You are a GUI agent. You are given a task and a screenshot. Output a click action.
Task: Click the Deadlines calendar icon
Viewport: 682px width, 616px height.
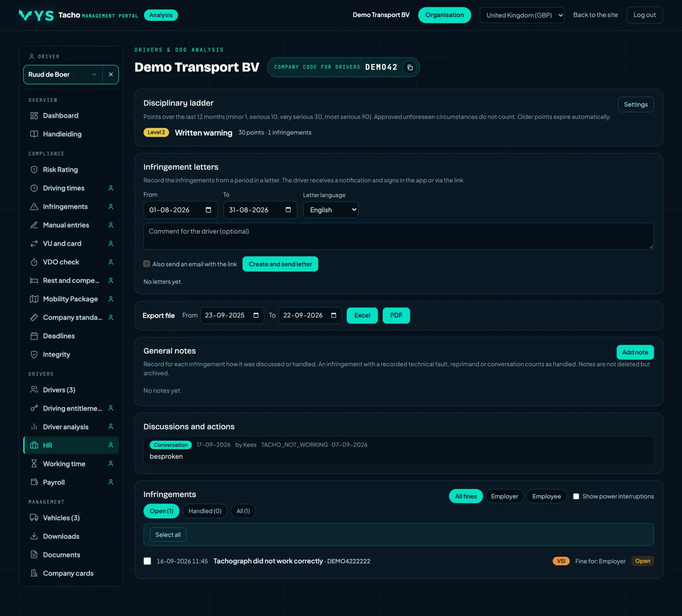[34, 336]
